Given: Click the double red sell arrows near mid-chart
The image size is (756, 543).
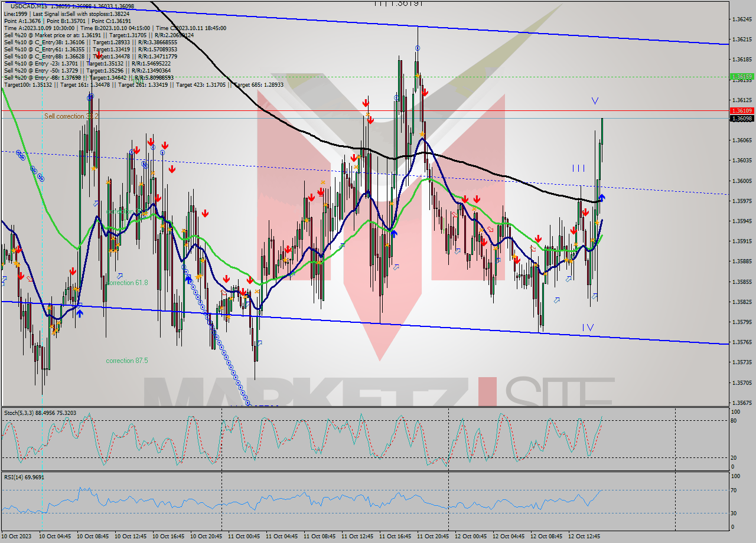Looking at the screenshot, I should [316, 195].
